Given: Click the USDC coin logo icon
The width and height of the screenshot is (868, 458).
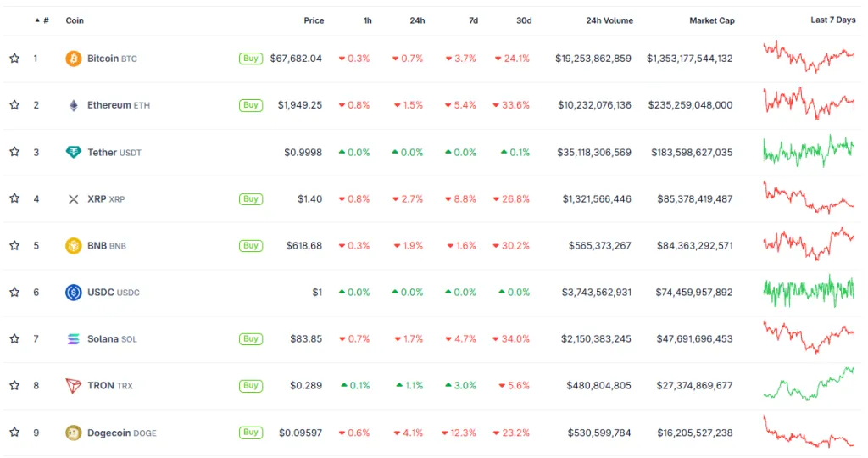Looking at the screenshot, I should point(74,293).
